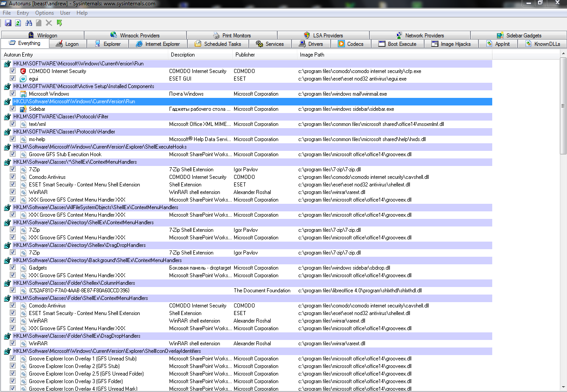Sort by the Description column header
This screenshot has height=392, width=567.
(x=201, y=55)
